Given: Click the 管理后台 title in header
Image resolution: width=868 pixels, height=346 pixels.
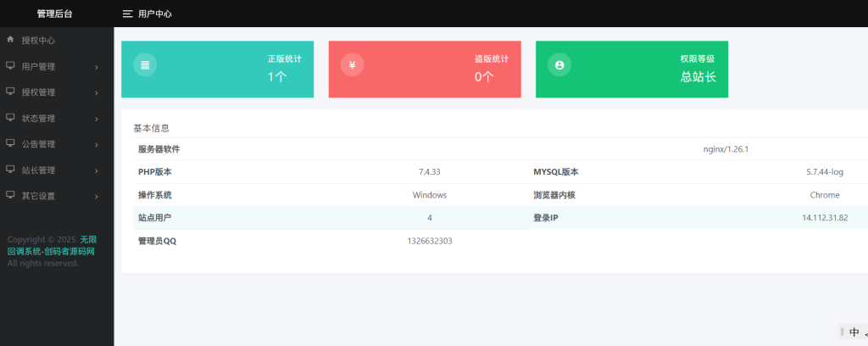Looking at the screenshot, I should pos(54,14).
